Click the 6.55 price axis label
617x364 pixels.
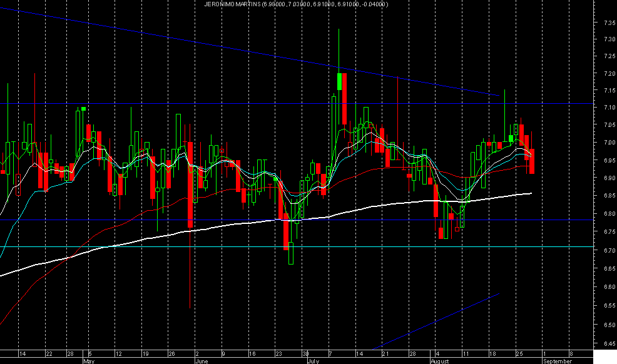(609, 305)
